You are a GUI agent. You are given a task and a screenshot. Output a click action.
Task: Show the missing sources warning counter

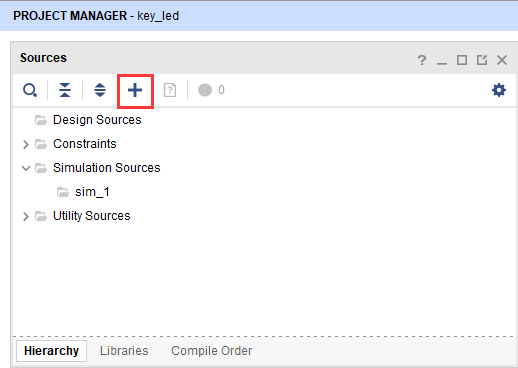pyautogui.click(x=211, y=90)
